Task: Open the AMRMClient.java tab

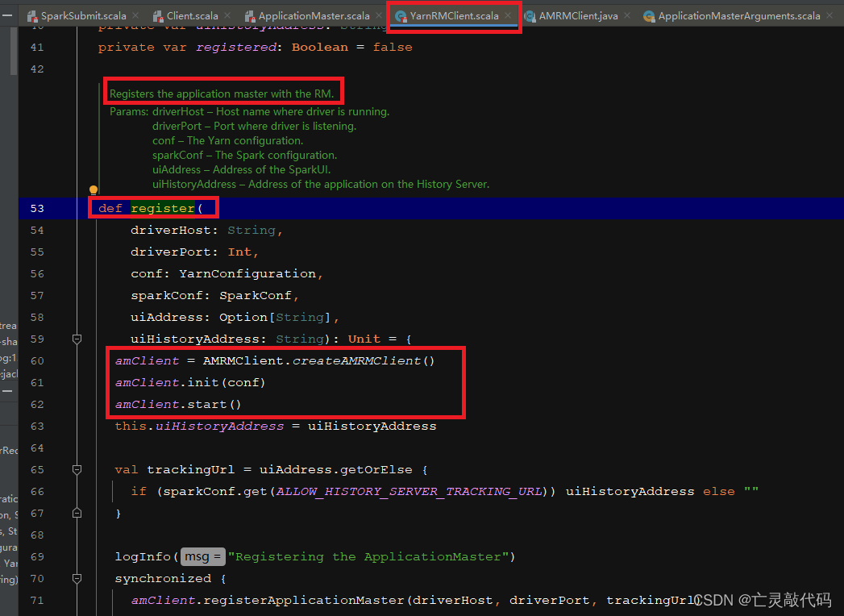Action: 578,15
